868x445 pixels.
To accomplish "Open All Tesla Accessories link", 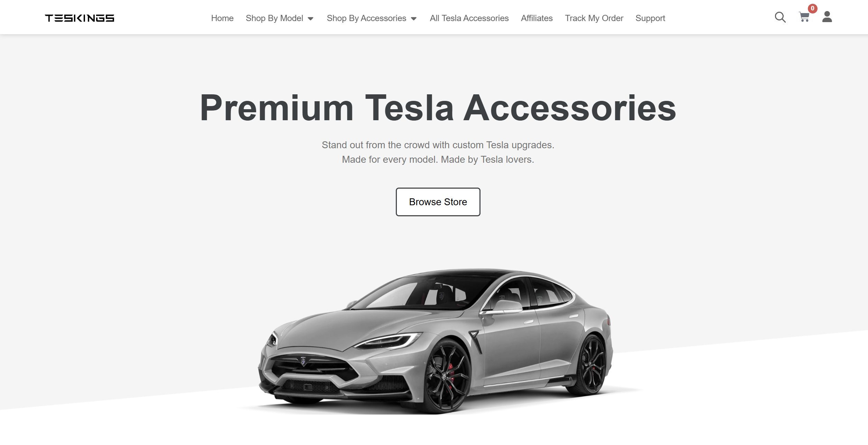I will click(469, 18).
